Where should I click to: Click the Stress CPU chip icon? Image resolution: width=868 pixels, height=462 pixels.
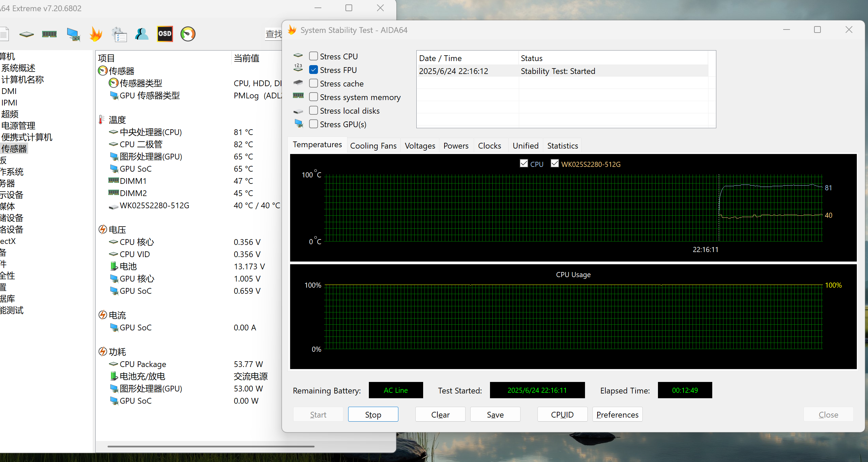click(298, 55)
